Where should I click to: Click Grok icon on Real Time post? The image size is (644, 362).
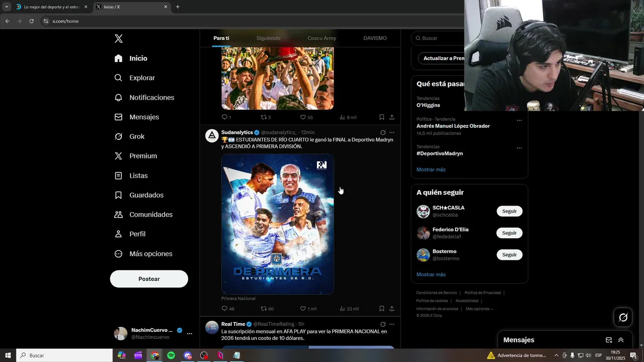point(383,324)
